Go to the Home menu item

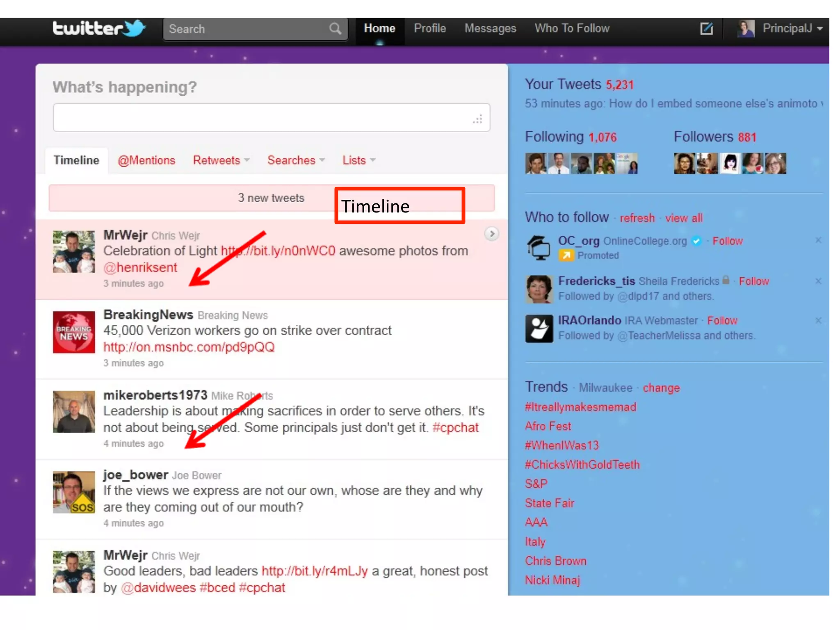coord(379,28)
